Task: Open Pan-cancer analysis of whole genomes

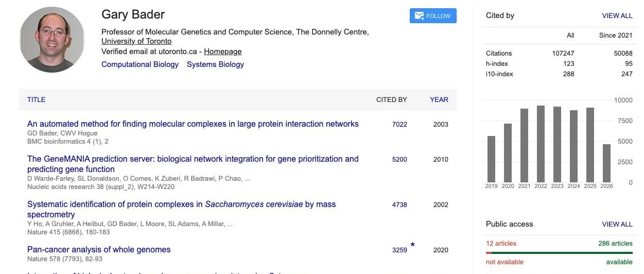Action: pyautogui.click(x=99, y=250)
